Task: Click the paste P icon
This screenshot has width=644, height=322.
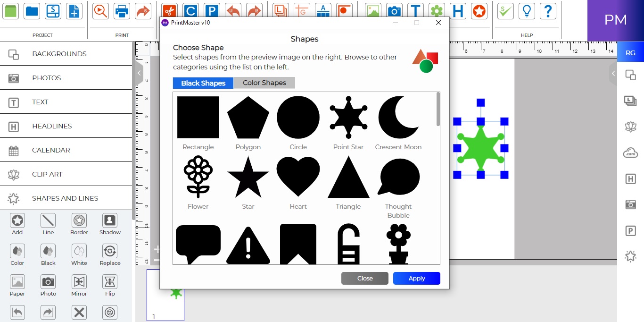Action: pos(212,11)
